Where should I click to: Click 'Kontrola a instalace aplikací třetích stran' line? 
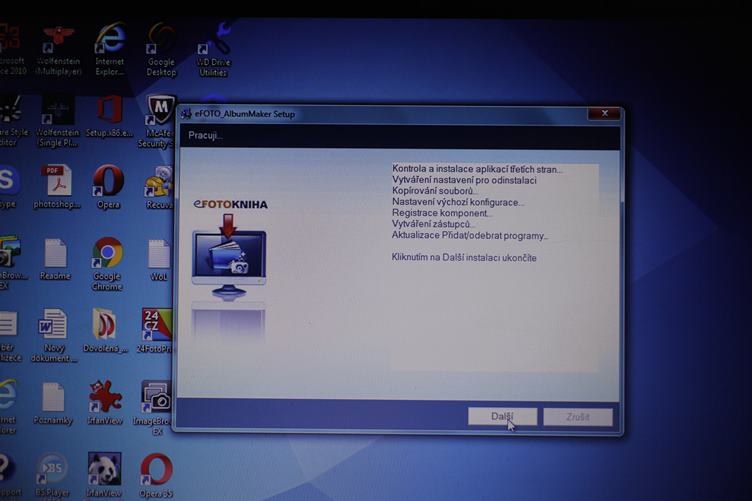click(477, 169)
